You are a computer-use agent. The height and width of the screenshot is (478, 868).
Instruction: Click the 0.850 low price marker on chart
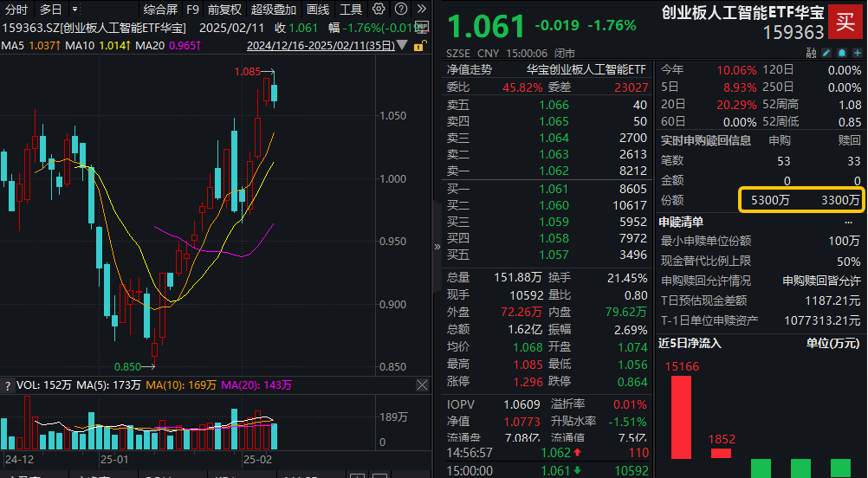127,367
